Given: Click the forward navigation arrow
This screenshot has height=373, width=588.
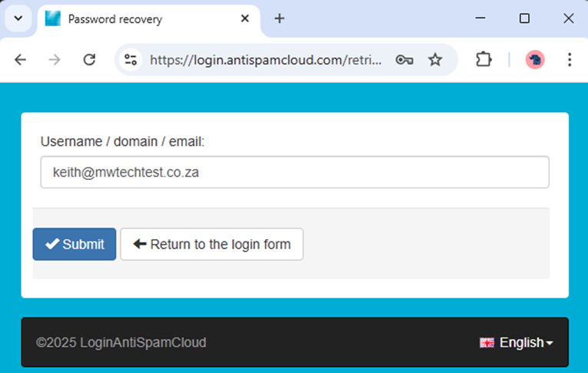Looking at the screenshot, I should tap(55, 60).
